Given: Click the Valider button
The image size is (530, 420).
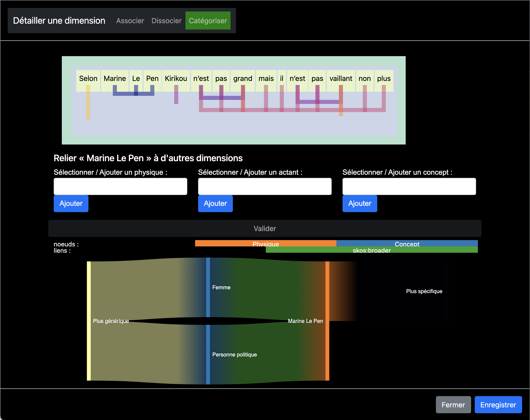Looking at the screenshot, I should [265, 228].
